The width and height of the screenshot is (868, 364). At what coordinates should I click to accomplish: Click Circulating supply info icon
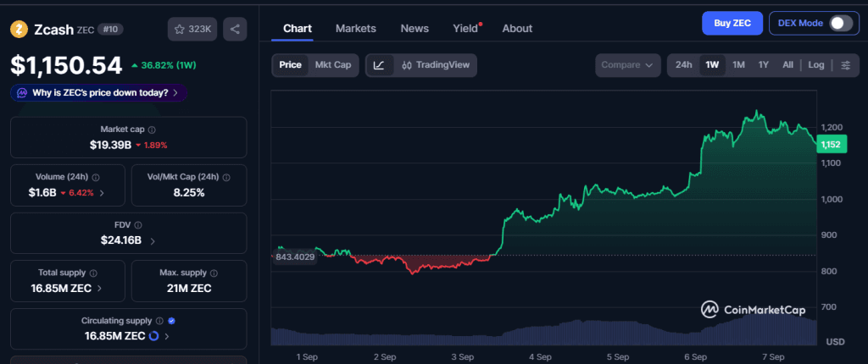pos(159,321)
